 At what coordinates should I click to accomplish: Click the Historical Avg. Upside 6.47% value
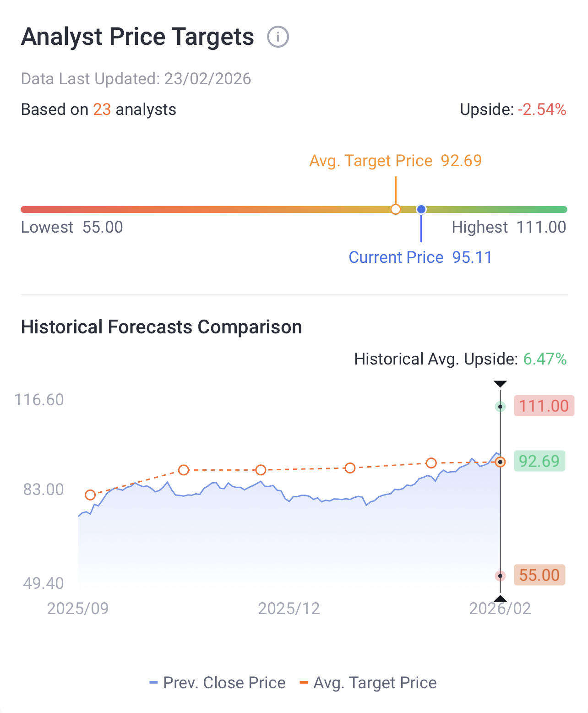click(544, 359)
